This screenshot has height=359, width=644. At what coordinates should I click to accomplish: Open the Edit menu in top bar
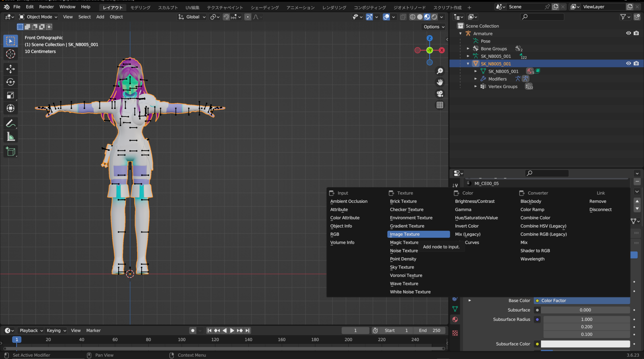(30, 7)
